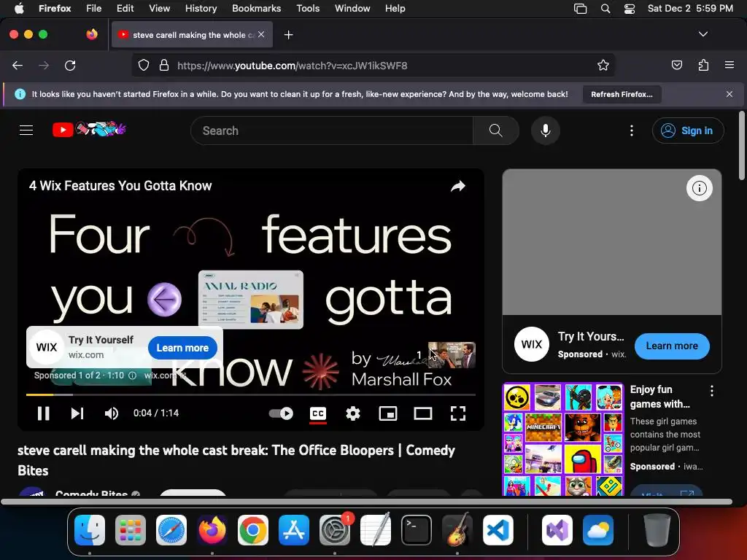The image size is (747, 560).
Task: Open Launchpad from the Dock
Action: pos(131,530)
